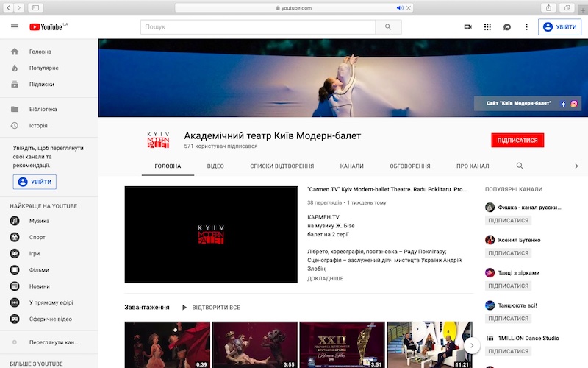Open the Фишка popular channel
This screenshot has width=588, height=368.
(x=523, y=208)
